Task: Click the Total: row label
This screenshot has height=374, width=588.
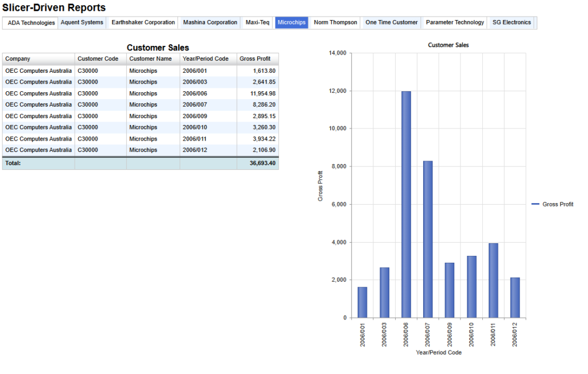Action: click(13, 163)
